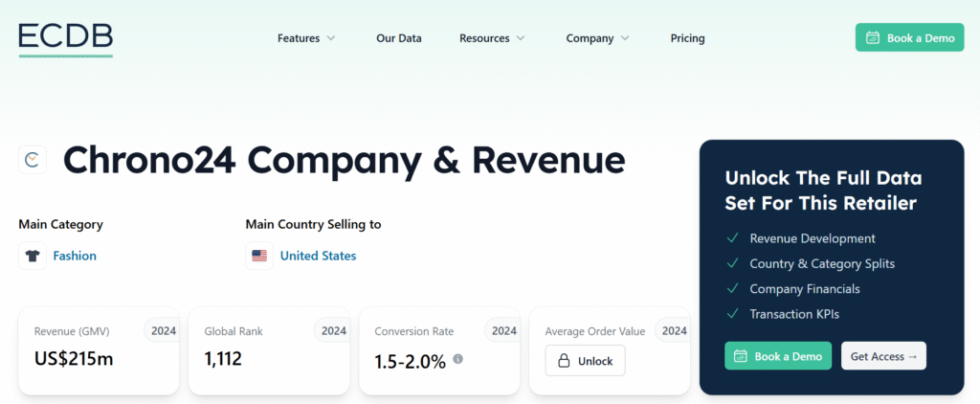Image resolution: width=980 pixels, height=404 pixels.
Task: Click the ECDB logo in header
Action: (x=65, y=37)
